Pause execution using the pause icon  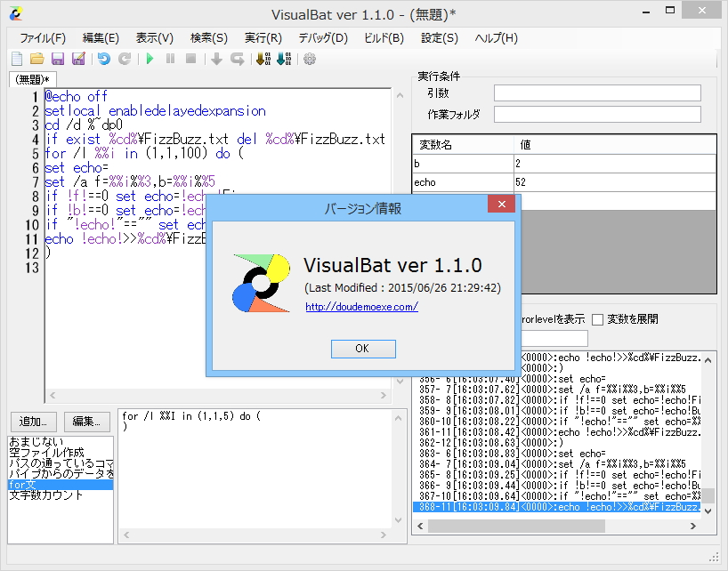pos(172,59)
